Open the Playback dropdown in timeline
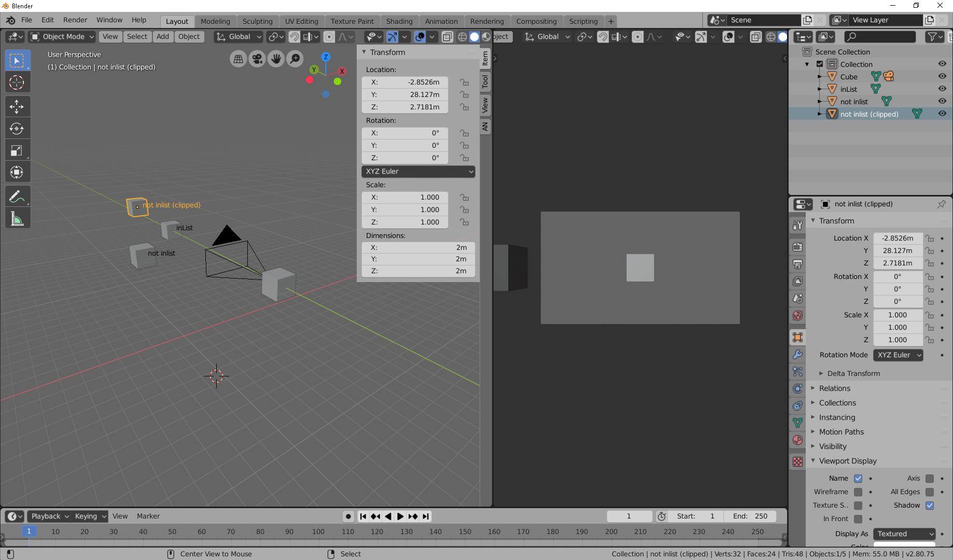This screenshot has width=953, height=560. (49, 516)
